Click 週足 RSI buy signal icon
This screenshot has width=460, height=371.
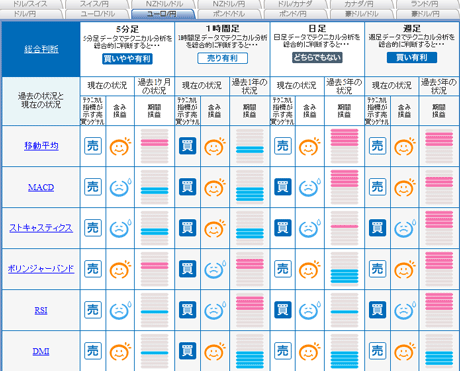point(378,310)
